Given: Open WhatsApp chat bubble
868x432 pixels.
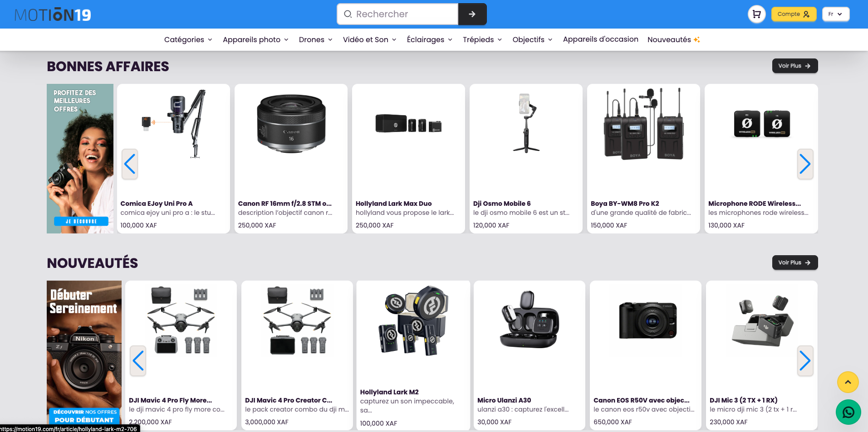Looking at the screenshot, I should [x=848, y=412].
